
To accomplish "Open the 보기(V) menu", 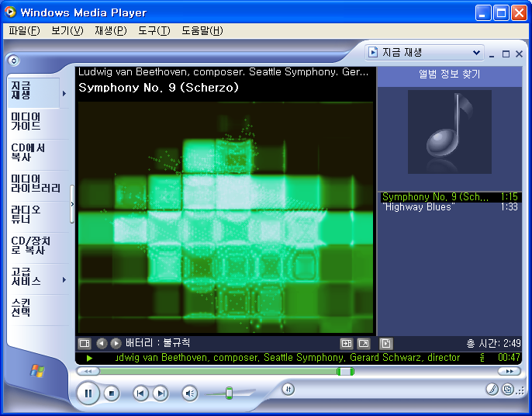I will [67, 31].
